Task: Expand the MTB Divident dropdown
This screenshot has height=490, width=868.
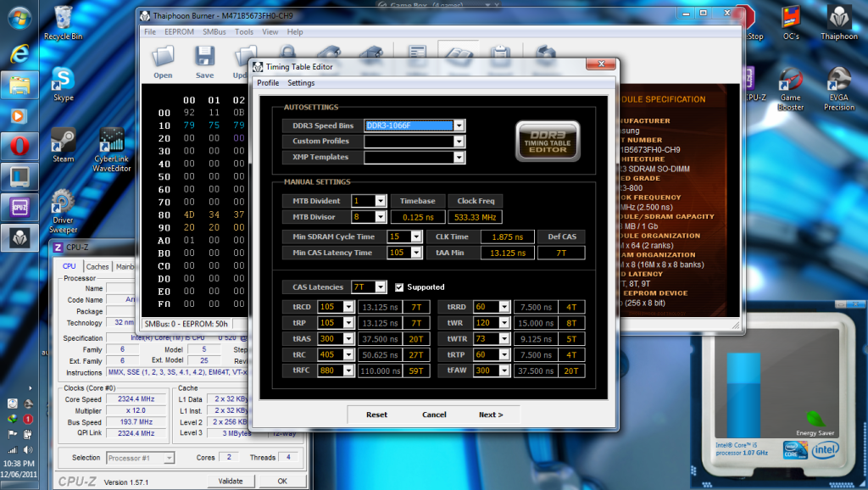Action: 381,201
